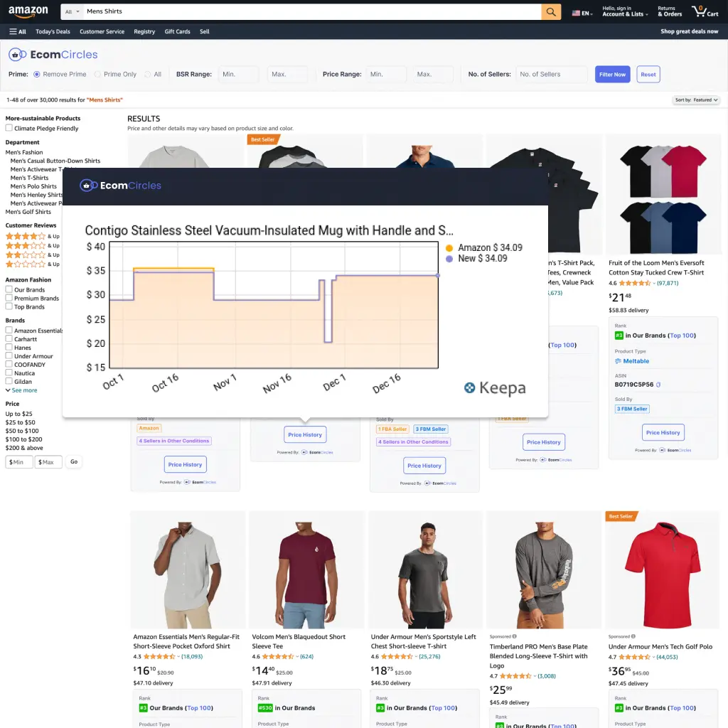Check Under Armour brand checkbox

coord(9,355)
